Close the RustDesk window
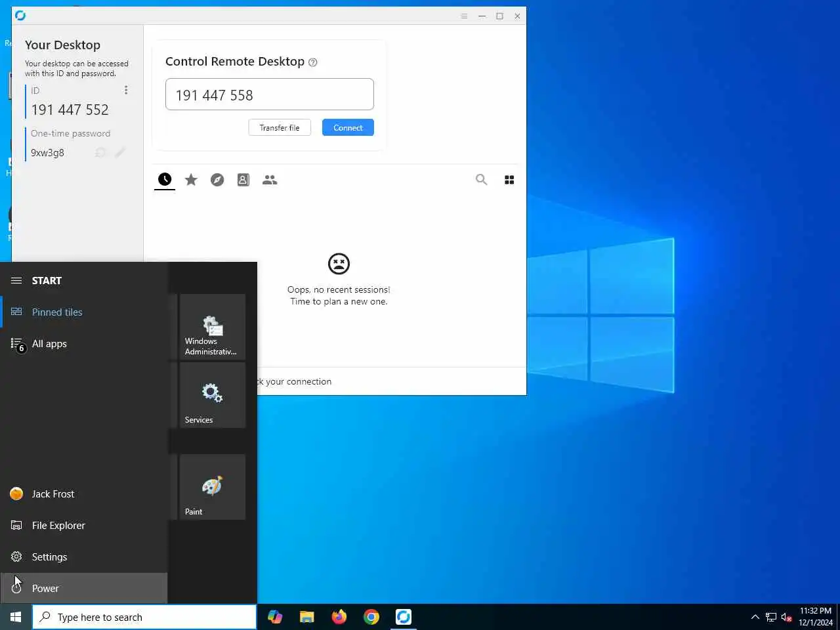840x630 pixels. (x=517, y=16)
